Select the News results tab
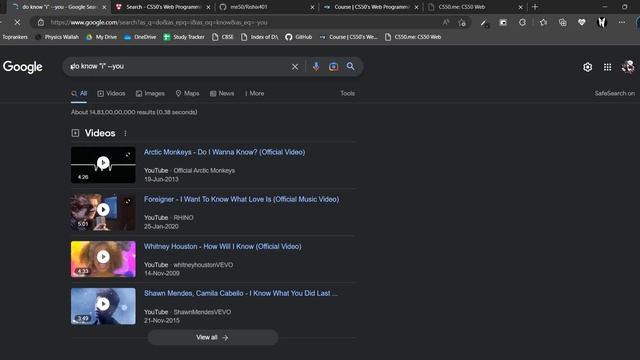Screen dimensions: 640x360 pos(222,93)
